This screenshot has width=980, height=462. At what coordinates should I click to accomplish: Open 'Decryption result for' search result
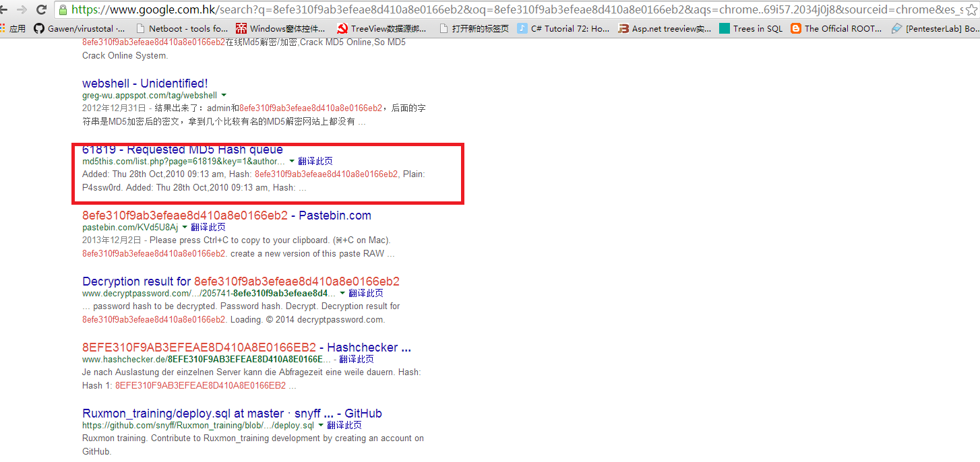coord(241,282)
